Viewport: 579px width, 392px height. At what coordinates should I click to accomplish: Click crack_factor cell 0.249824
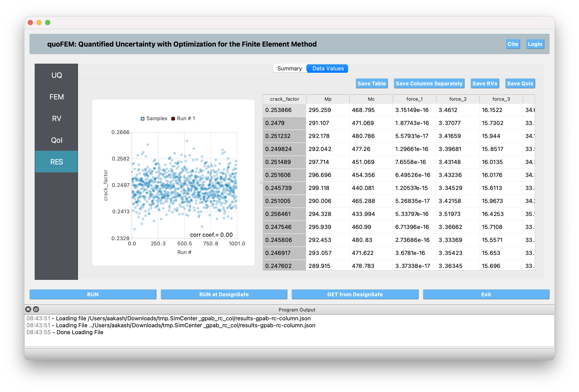[284, 149]
